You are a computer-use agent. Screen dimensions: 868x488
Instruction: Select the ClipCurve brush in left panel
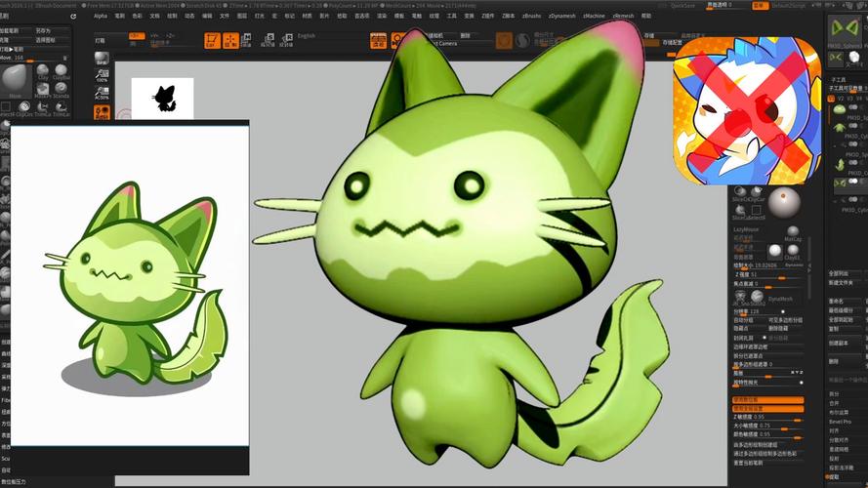tap(24, 108)
